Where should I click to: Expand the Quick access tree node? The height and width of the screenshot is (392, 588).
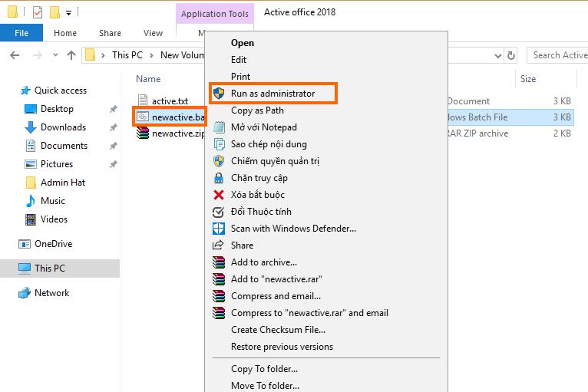(15, 91)
